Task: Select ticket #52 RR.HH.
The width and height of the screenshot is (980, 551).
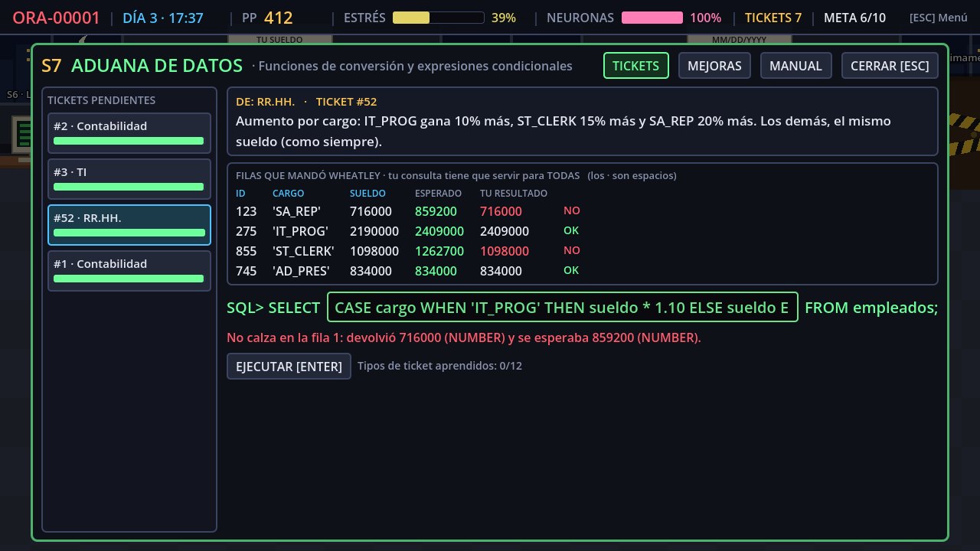Action: [x=129, y=225]
